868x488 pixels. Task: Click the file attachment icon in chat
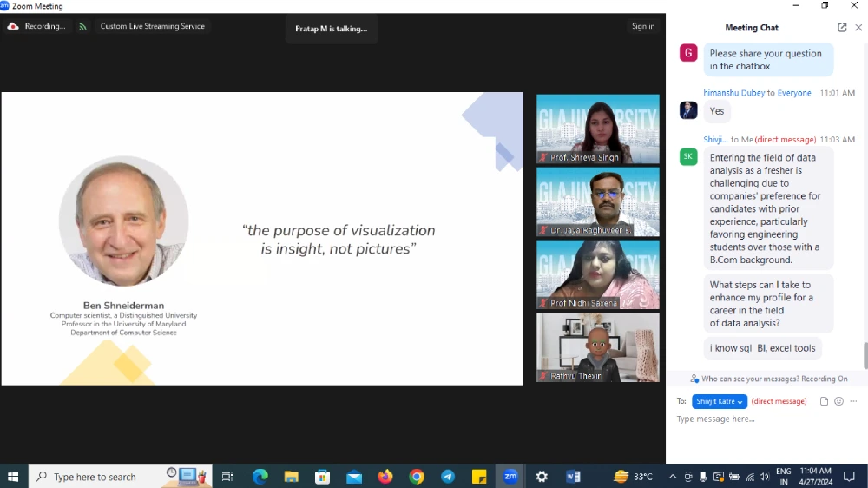[x=825, y=401]
